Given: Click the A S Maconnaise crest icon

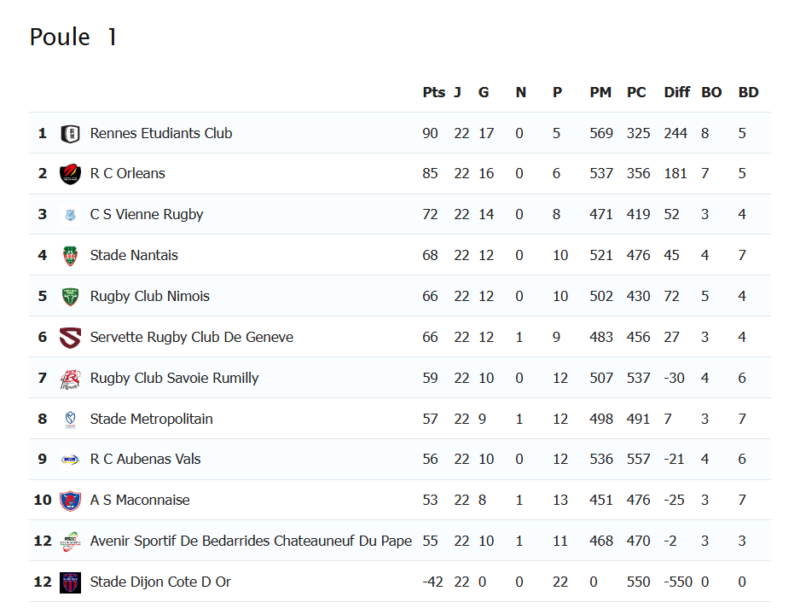Looking at the screenshot, I should (x=70, y=501).
